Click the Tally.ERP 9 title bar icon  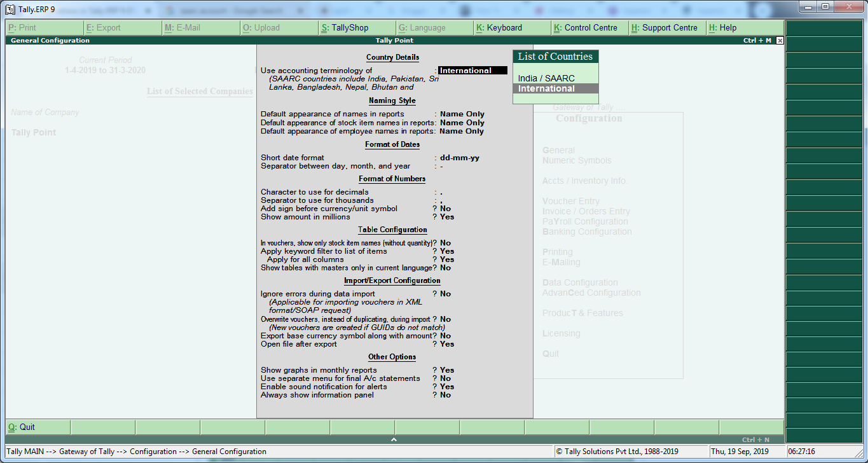click(x=10, y=9)
